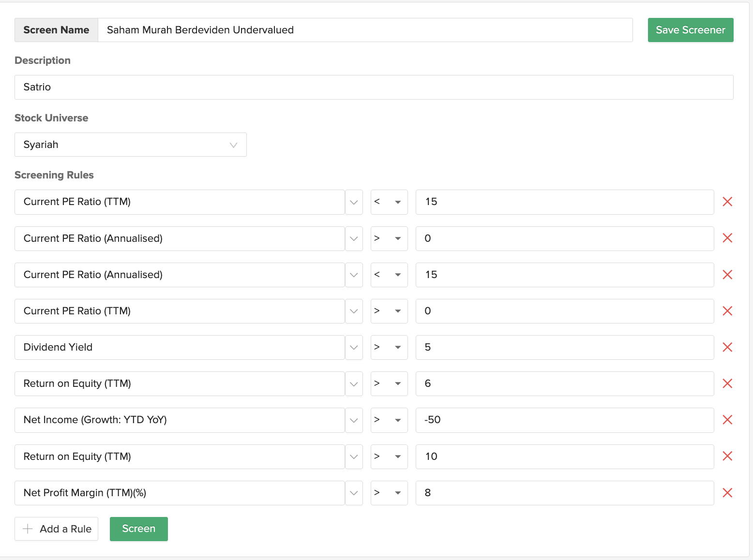Remove the Net Profit Margin rule
This screenshot has height=560, width=753.
(727, 493)
